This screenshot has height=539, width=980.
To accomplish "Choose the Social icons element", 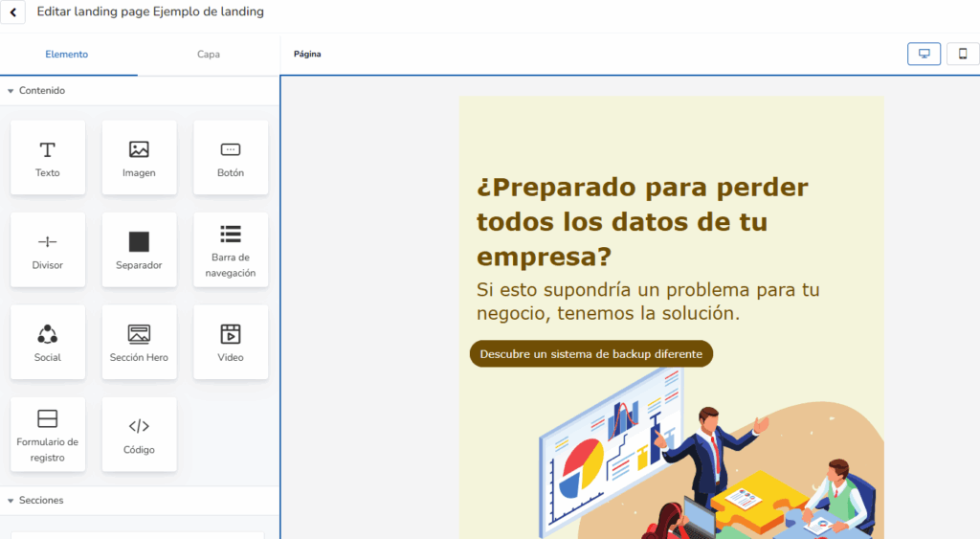I will coord(47,342).
